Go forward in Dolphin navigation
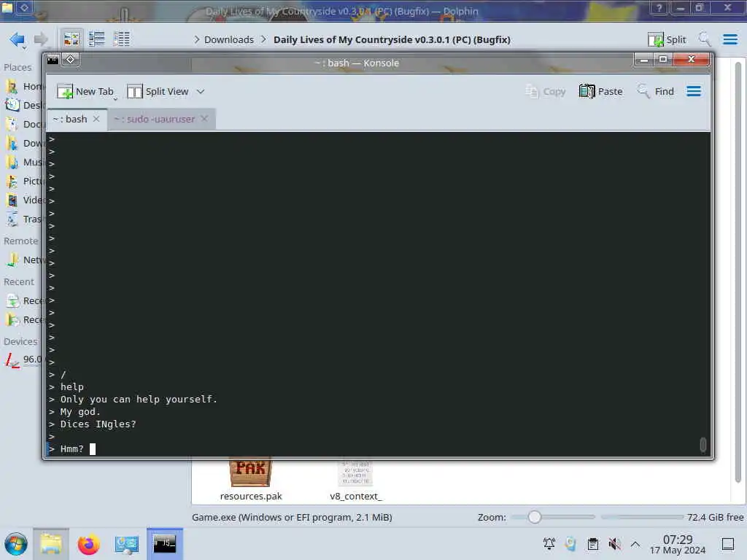The image size is (747, 560). [41, 39]
